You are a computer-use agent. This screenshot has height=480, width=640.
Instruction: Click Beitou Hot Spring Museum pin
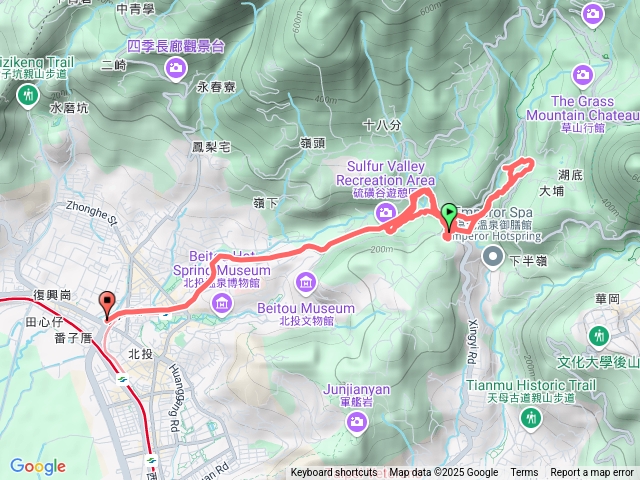(x=222, y=305)
